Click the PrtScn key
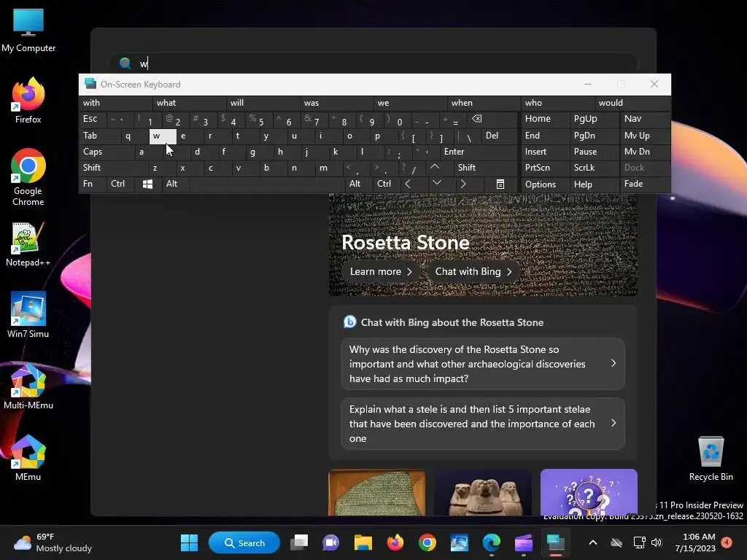 pyautogui.click(x=545, y=168)
